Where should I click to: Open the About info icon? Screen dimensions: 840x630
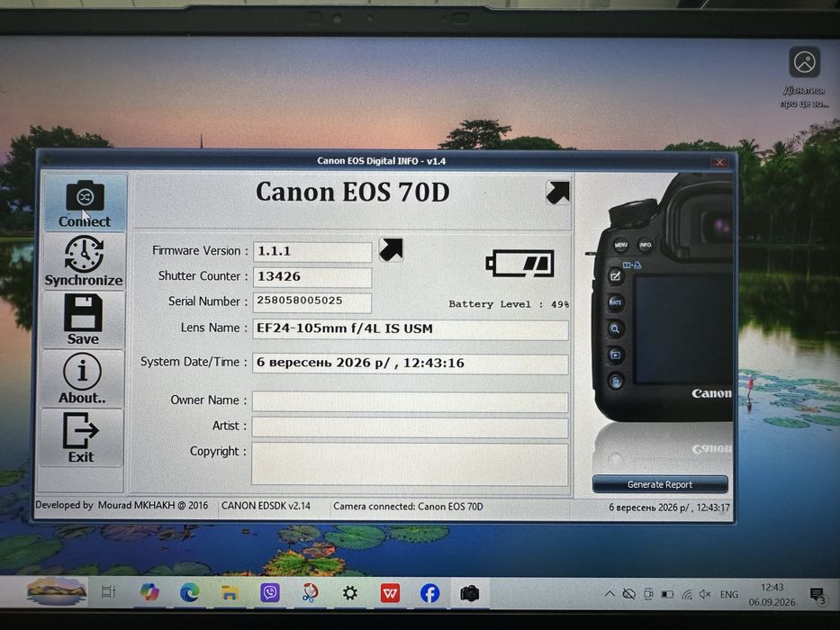[x=82, y=371]
